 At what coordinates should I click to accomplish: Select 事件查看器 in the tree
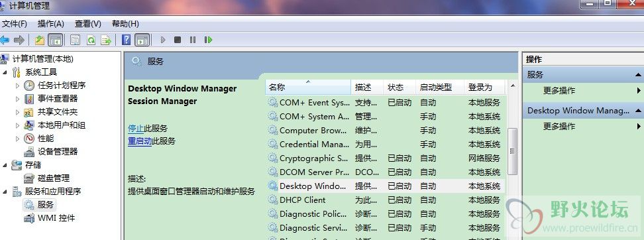pos(58,99)
